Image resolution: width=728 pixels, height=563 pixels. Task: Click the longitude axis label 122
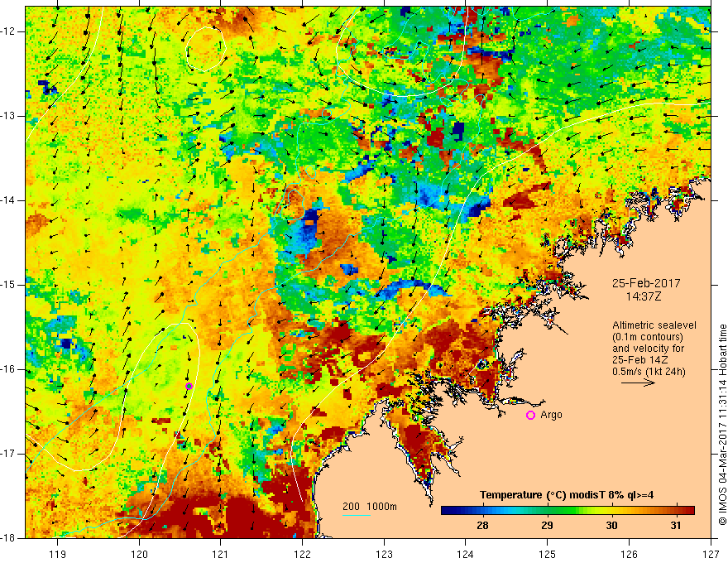[x=302, y=554]
